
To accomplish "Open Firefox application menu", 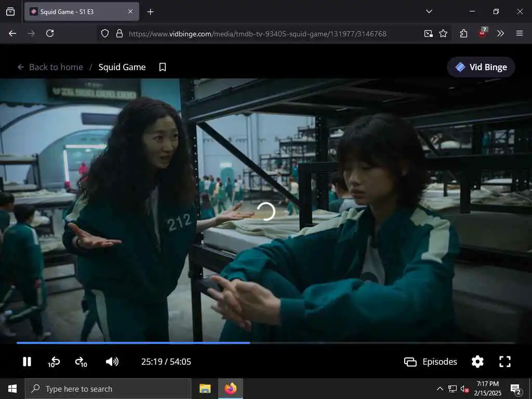I will click(x=520, y=33).
